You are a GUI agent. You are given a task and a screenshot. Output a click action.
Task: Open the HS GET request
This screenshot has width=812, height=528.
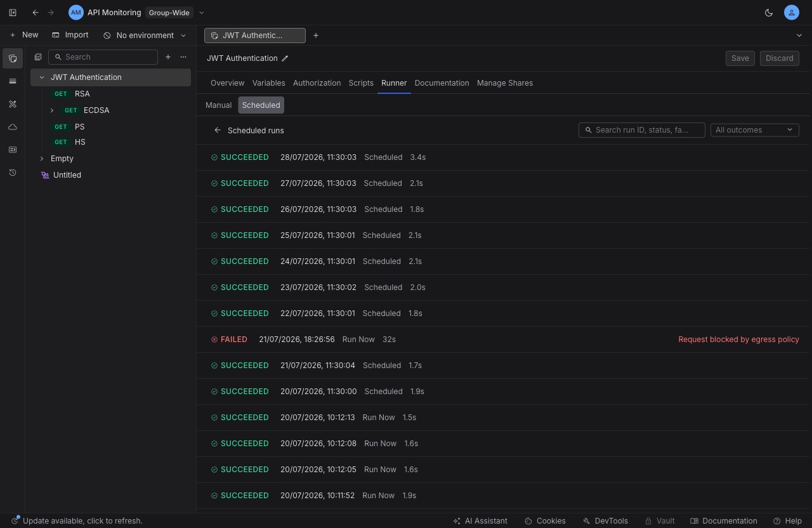111,142
